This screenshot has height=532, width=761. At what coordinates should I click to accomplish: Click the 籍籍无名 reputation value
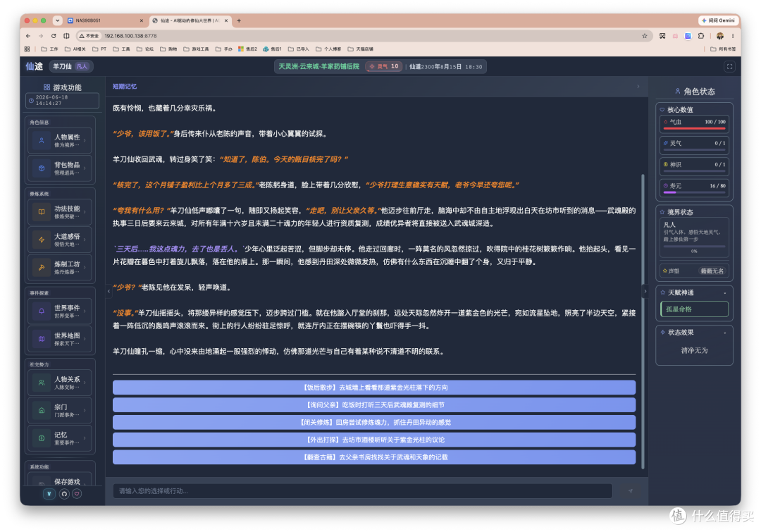coord(712,271)
